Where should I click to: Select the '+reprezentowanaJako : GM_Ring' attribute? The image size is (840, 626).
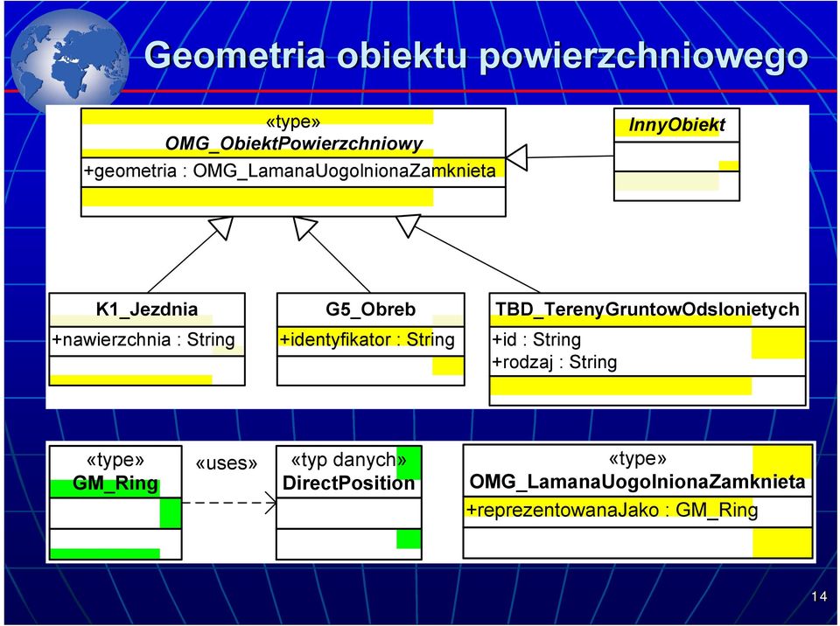[612, 509]
